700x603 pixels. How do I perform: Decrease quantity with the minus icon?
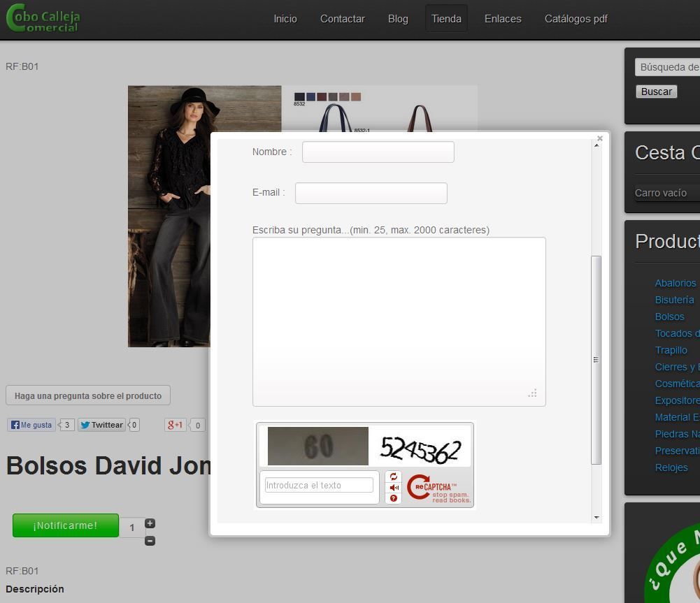(150, 541)
